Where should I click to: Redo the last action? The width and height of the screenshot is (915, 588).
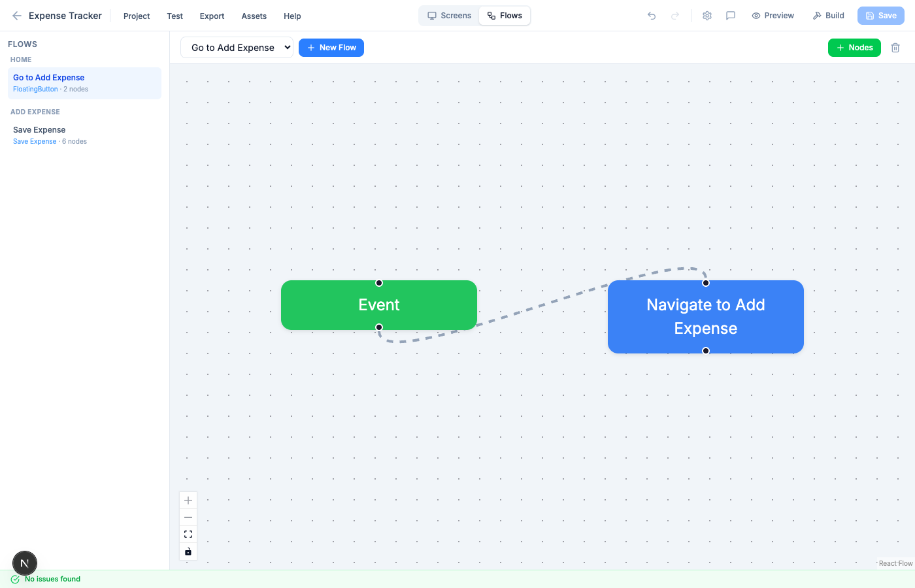[675, 16]
